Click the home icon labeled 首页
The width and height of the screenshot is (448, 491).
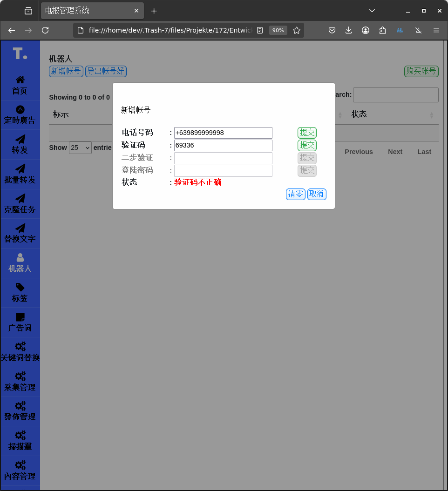tap(20, 80)
